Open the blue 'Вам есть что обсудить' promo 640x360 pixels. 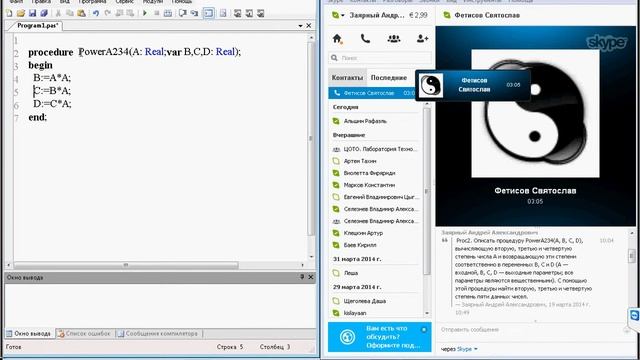pos(380,337)
